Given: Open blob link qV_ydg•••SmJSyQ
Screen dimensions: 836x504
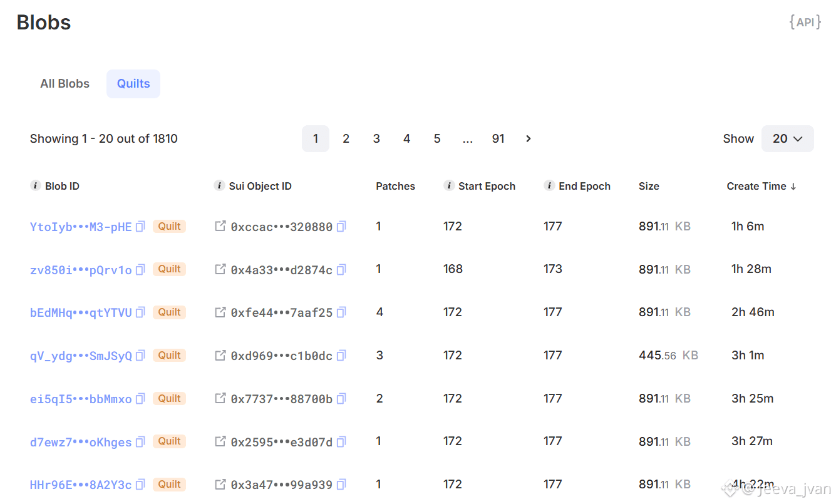Looking at the screenshot, I should tap(81, 356).
